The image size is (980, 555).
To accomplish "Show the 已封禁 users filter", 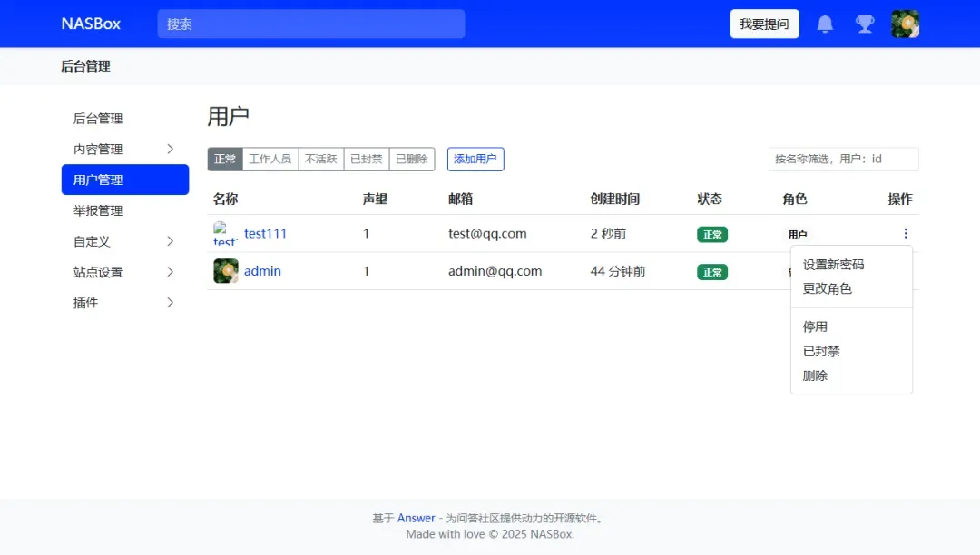I will 367,159.
